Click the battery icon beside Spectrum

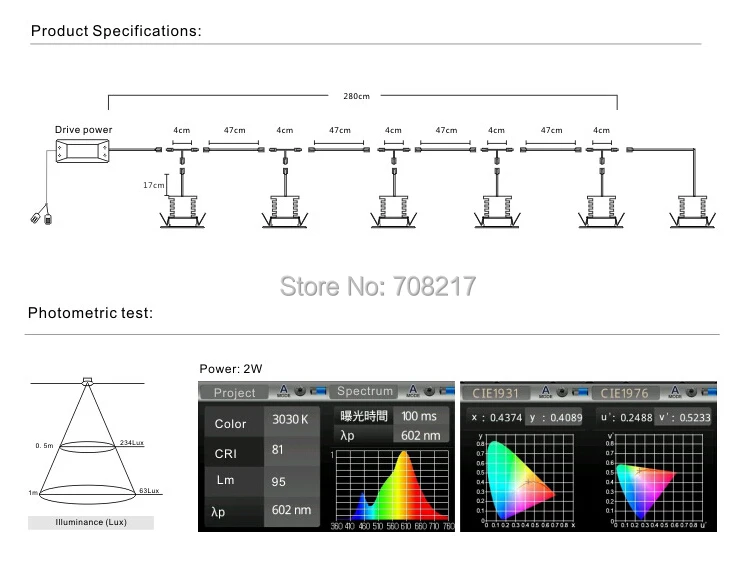(x=447, y=391)
